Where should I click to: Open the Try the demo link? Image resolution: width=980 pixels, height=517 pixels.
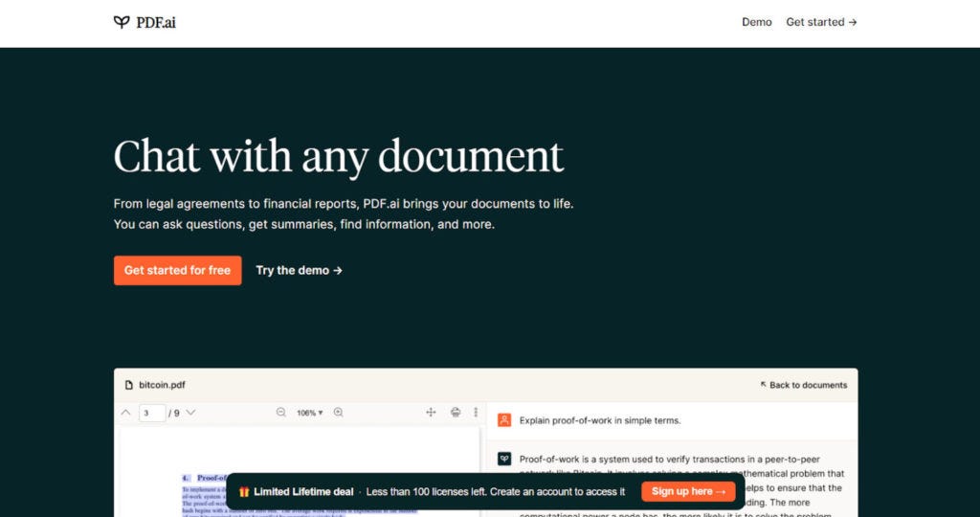(299, 270)
